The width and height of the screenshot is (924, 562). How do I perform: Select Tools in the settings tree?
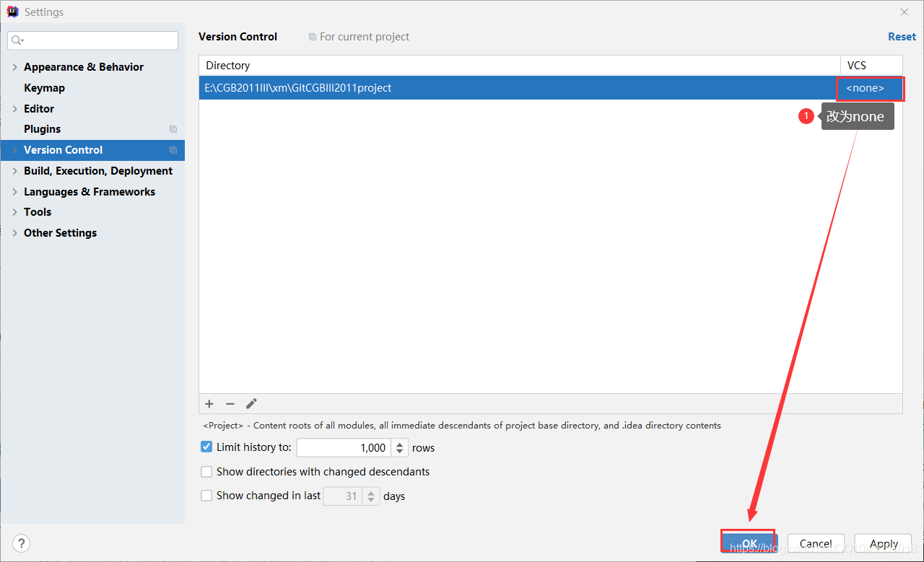click(38, 212)
